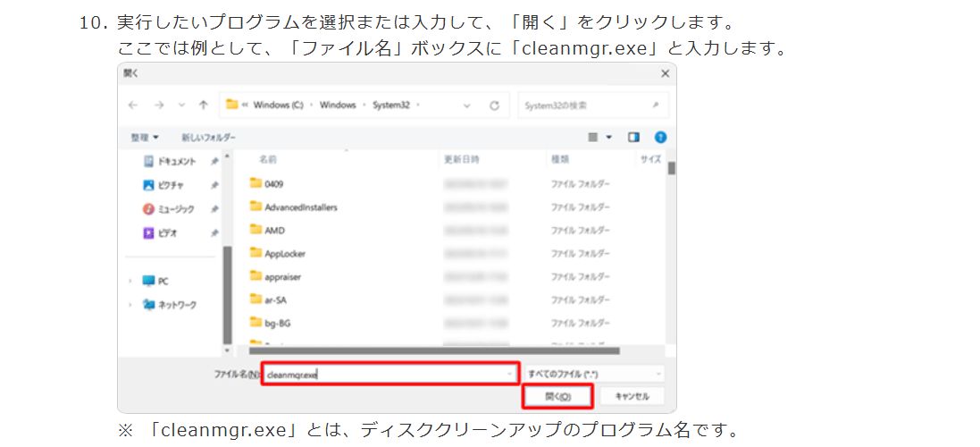The image size is (980, 447).
Task: Click the Forward arrow in the dialog
Action: tap(159, 105)
